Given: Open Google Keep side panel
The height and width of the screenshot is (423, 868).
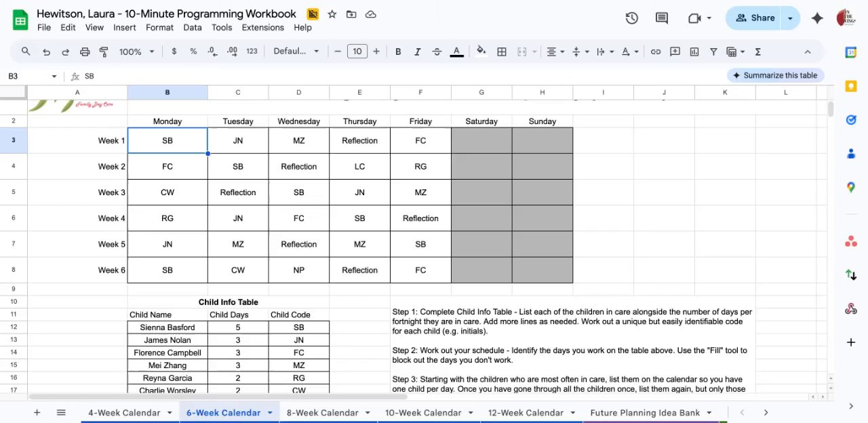Looking at the screenshot, I should click(x=851, y=86).
